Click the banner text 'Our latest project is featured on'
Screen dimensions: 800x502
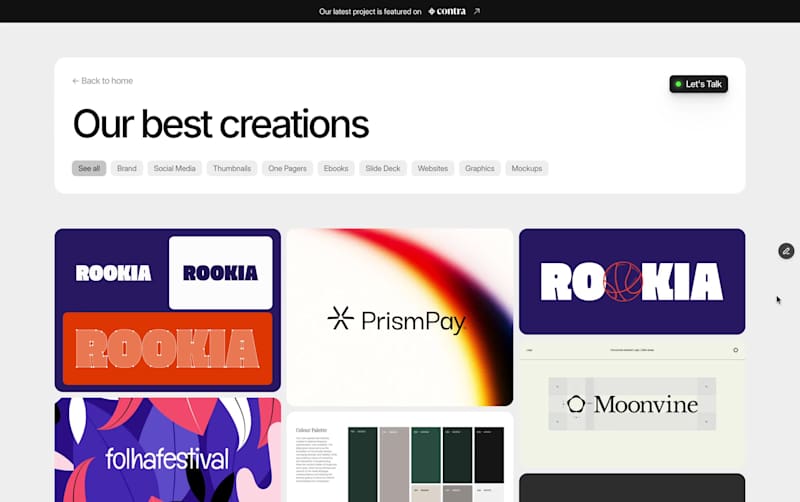[370, 11]
